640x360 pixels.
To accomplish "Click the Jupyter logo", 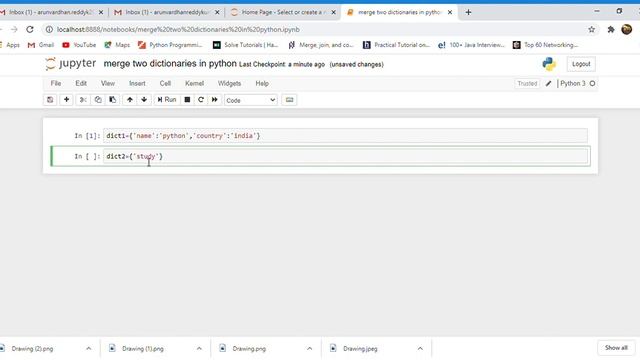I will click(x=71, y=64).
